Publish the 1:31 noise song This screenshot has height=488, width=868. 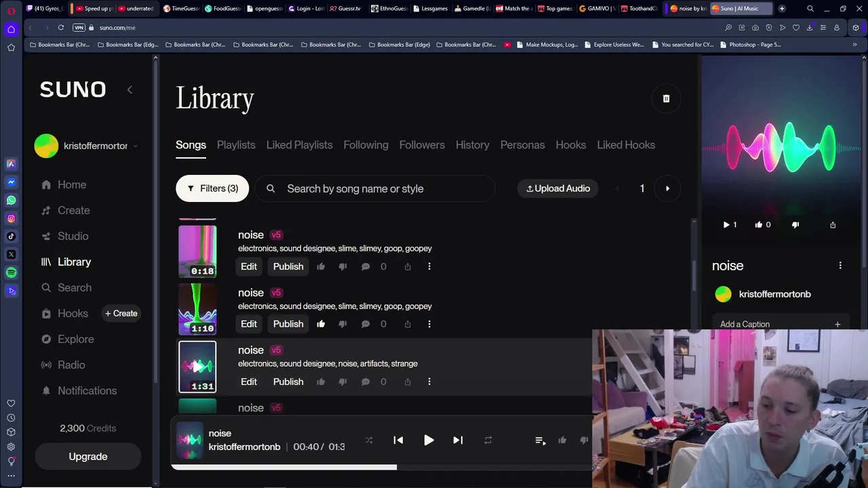tap(288, 382)
